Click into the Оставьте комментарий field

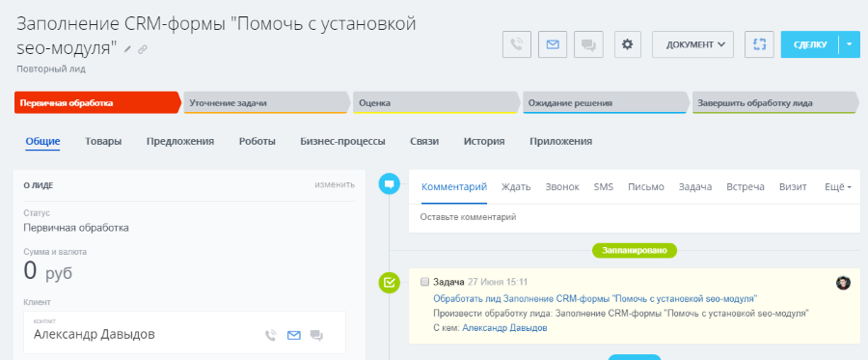(x=635, y=218)
